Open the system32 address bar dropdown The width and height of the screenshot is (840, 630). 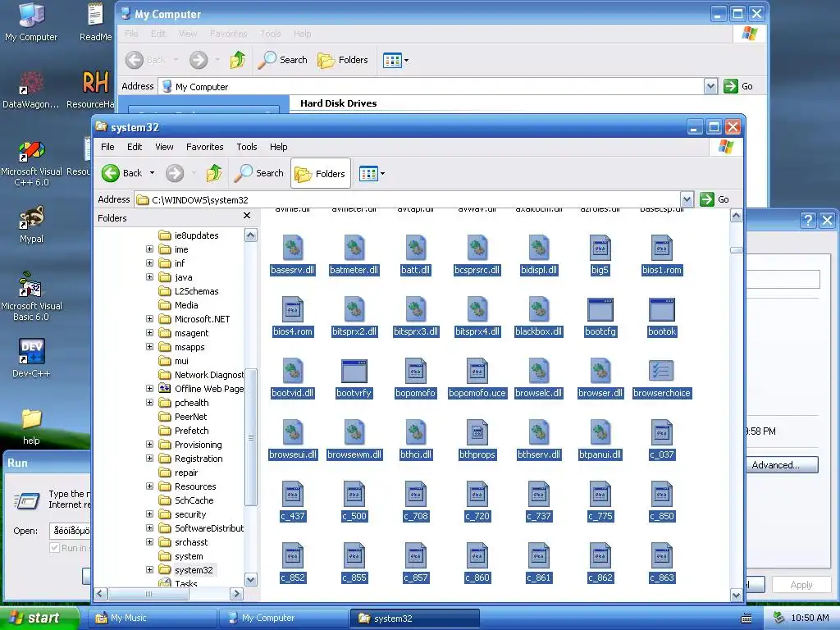687,199
